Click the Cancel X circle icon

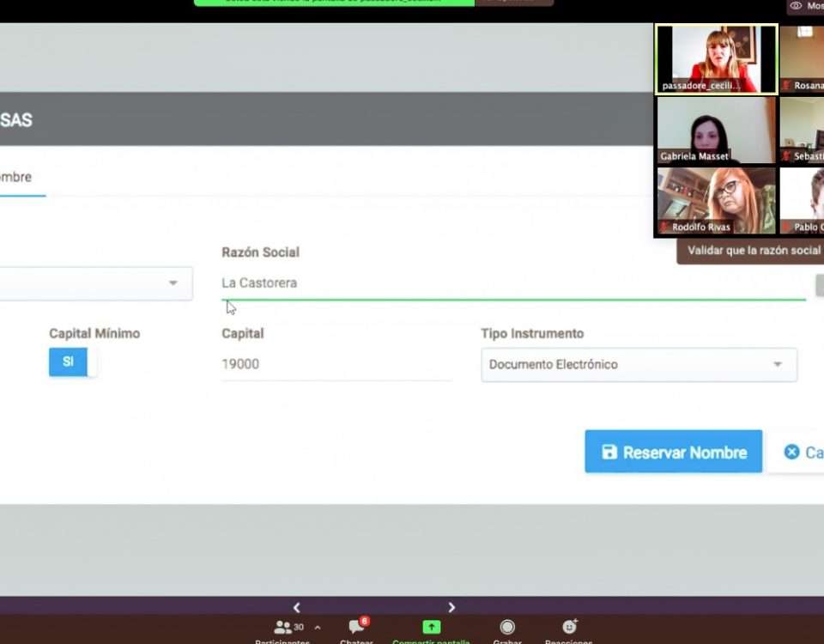click(x=791, y=453)
